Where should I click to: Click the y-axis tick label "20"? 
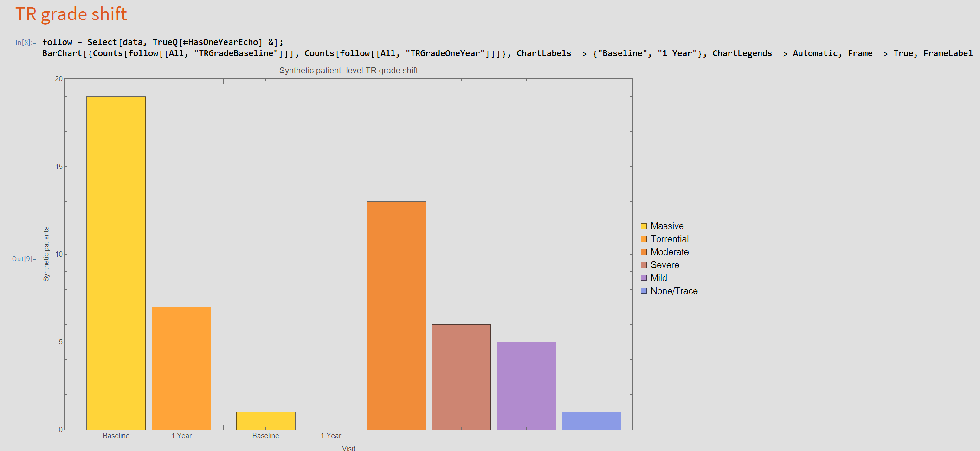tap(58, 79)
